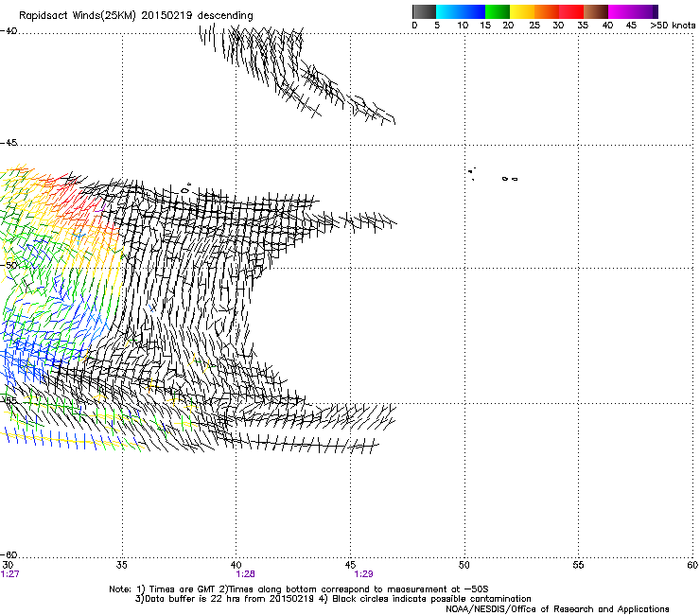This screenshot has width=700, height=615.
Task: Click the magenta 40-45 knots legend swatch
Action: [x=621, y=11]
